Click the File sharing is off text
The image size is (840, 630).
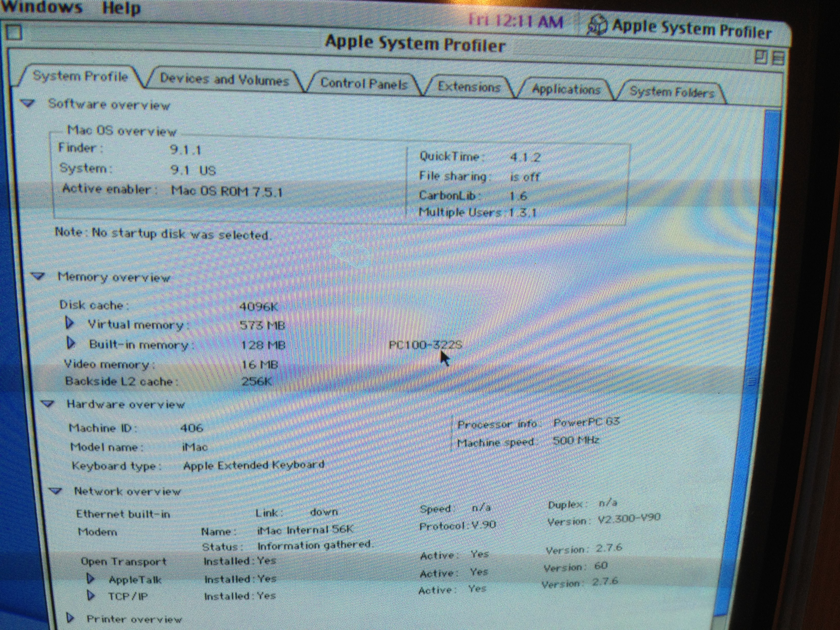(x=479, y=176)
